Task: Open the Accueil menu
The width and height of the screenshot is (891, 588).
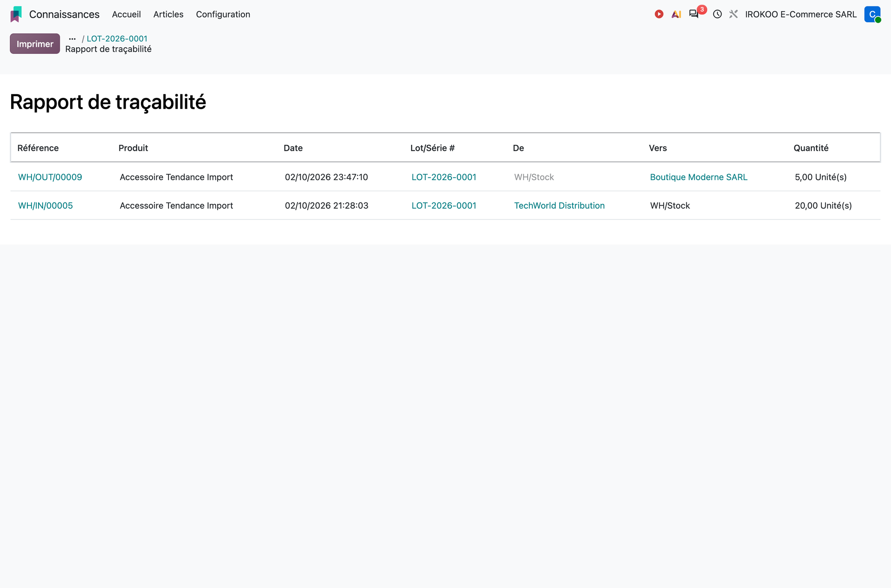Action: point(126,14)
